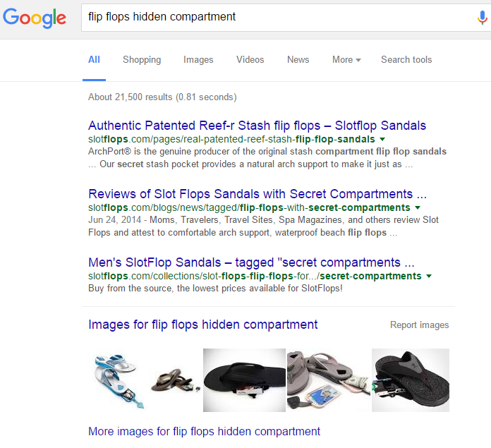
Task: Click the Google logo
Action: [35, 18]
